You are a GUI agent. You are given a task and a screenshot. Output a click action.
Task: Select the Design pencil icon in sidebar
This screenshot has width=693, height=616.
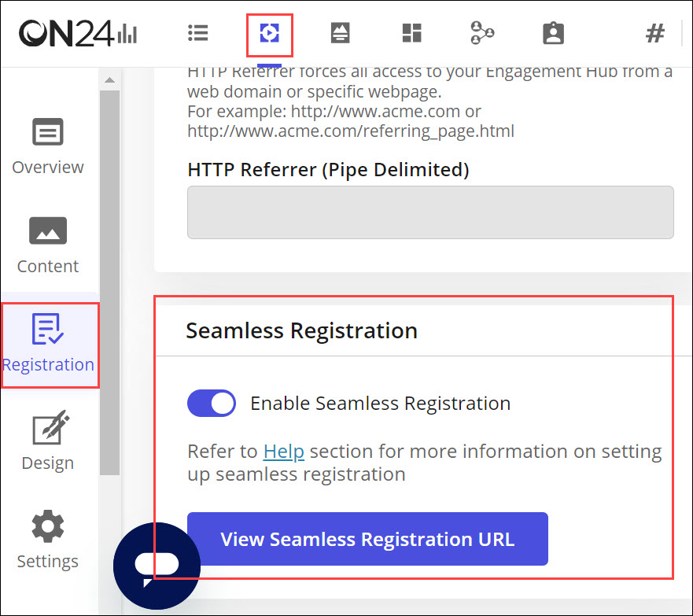point(47,428)
